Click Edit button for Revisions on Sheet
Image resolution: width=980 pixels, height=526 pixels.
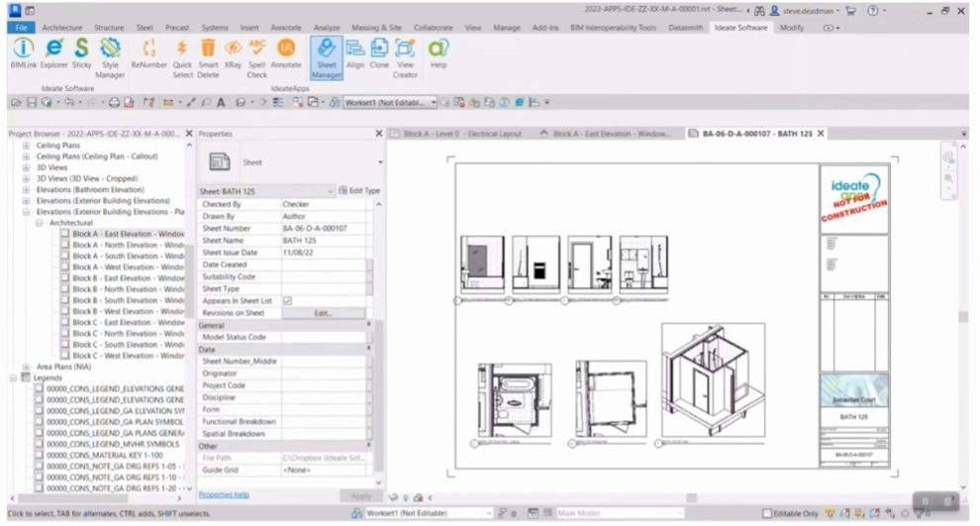323,313
